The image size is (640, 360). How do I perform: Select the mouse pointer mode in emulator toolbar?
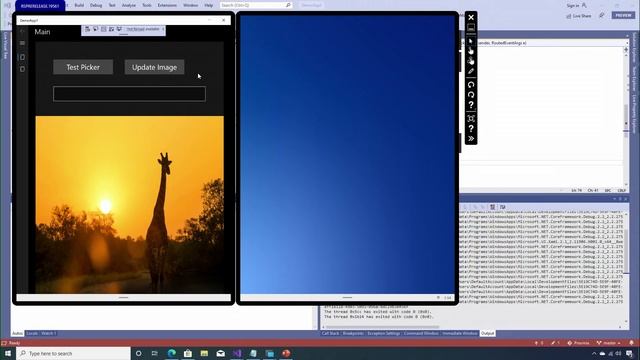pyautogui.click(x=471, y=41)
